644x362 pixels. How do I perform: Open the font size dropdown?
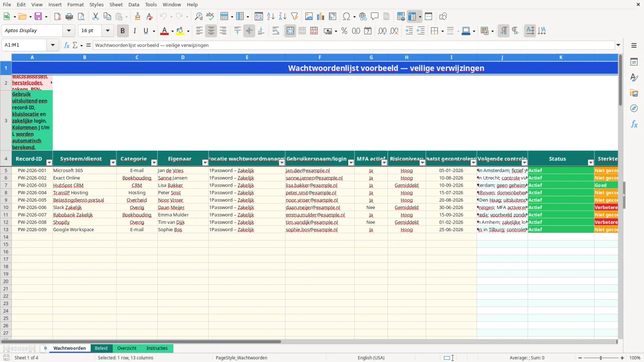[x=107, y=31]
